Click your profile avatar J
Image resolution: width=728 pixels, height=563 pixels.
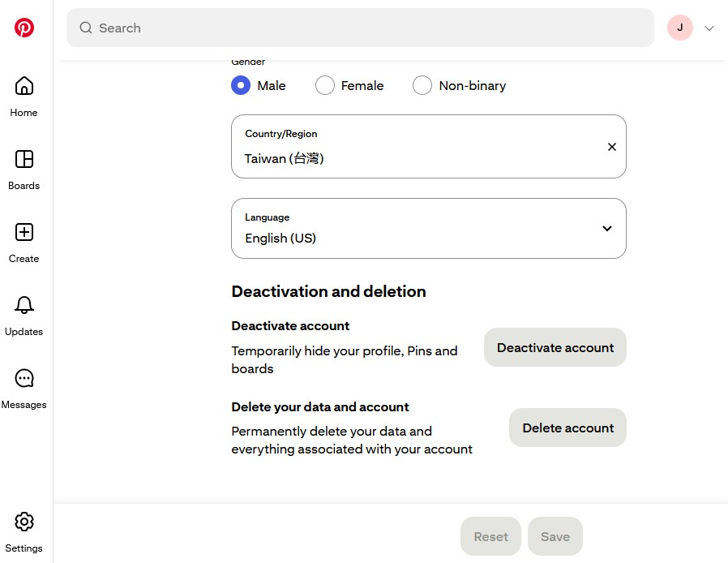tap(679, 27)
